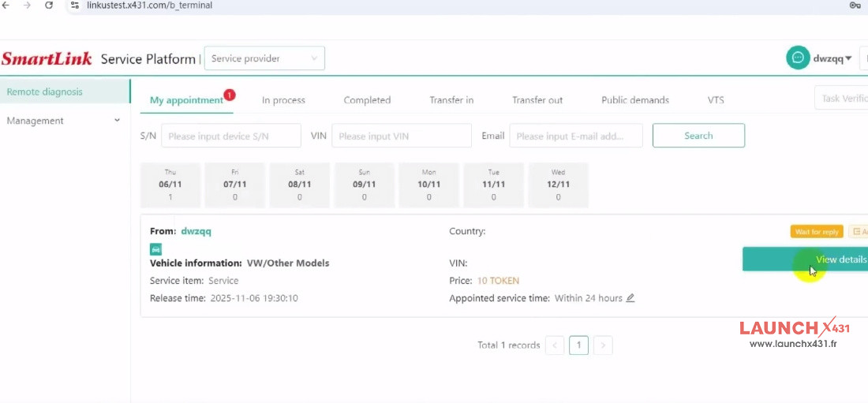Open the chat avatar icon beside dwzqq

[798, 58]
